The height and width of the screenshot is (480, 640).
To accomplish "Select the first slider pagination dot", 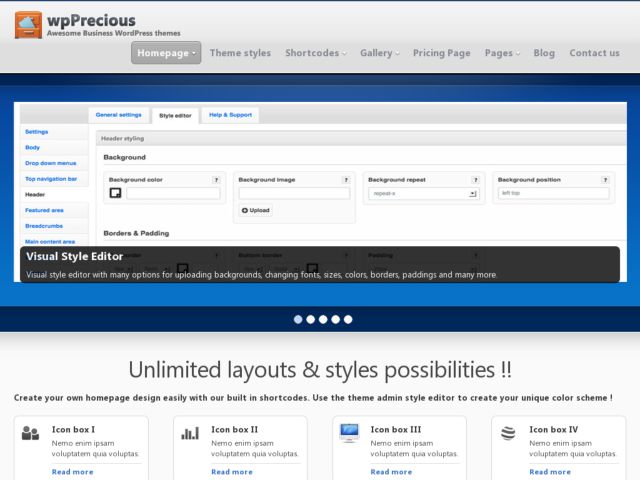I will [x=298, y=319].
